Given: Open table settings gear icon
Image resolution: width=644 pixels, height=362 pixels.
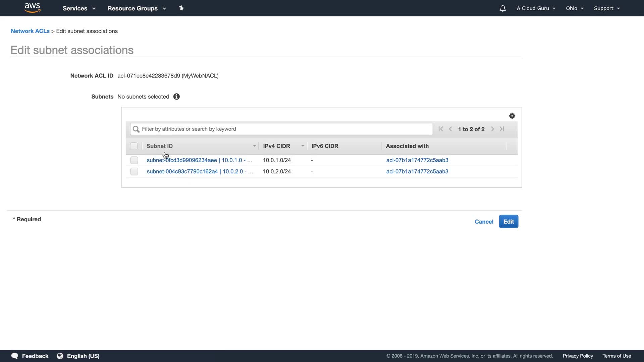Looking at the screenshot, I should pos(512,116).
